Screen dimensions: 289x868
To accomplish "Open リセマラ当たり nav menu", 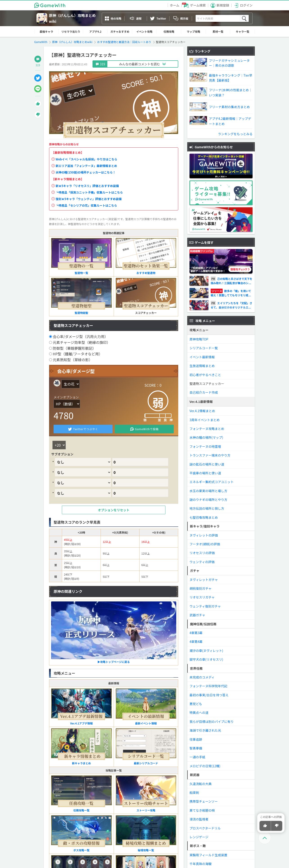I will 71,32.
